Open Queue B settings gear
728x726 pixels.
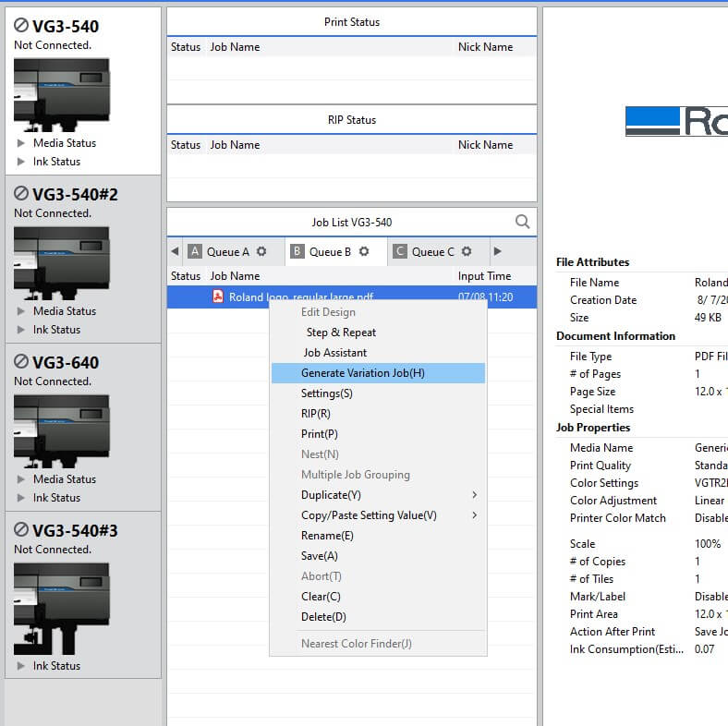point(364,251)
